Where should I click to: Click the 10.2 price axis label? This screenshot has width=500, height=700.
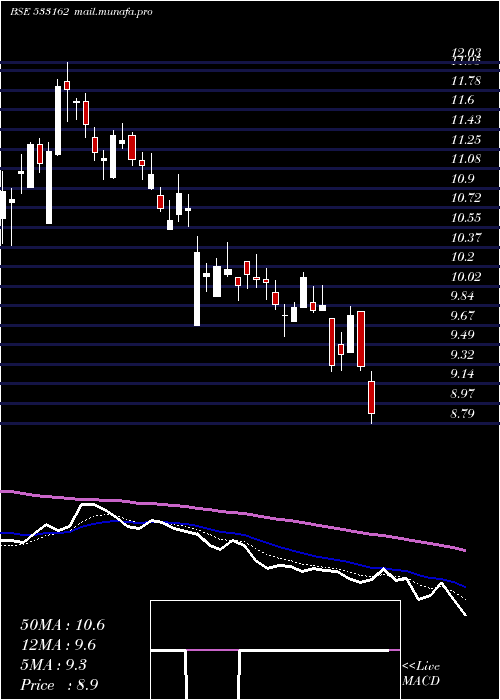462,257
